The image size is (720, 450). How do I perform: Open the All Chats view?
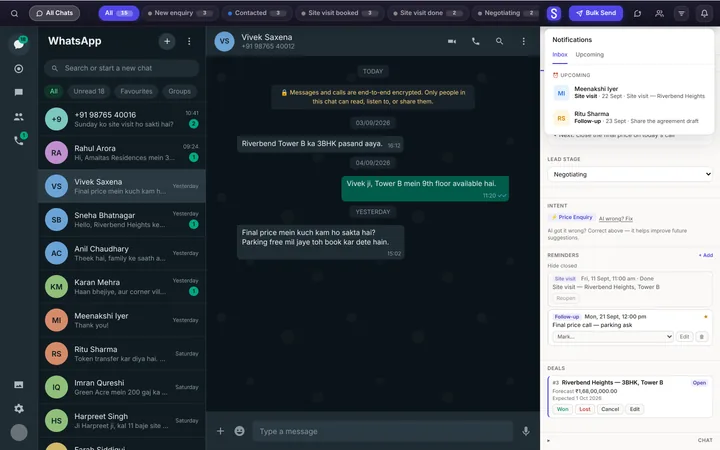54,13
